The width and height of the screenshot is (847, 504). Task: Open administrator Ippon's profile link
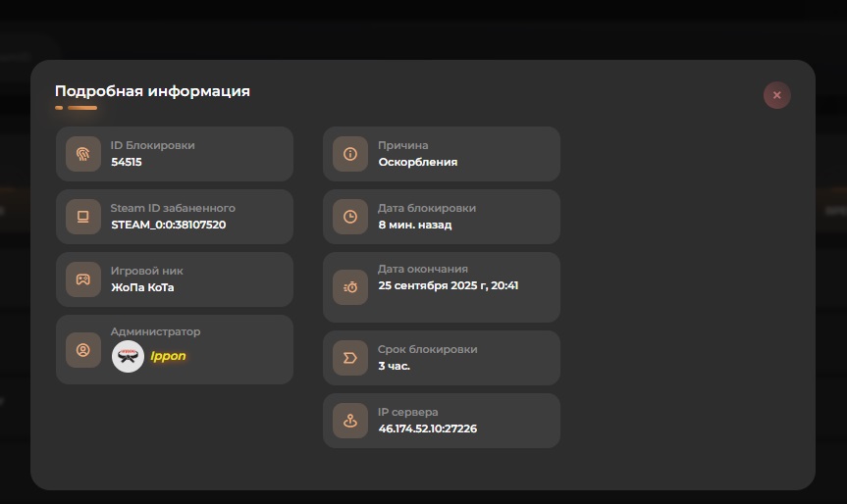pyautogui.click(x=168, y=356)
